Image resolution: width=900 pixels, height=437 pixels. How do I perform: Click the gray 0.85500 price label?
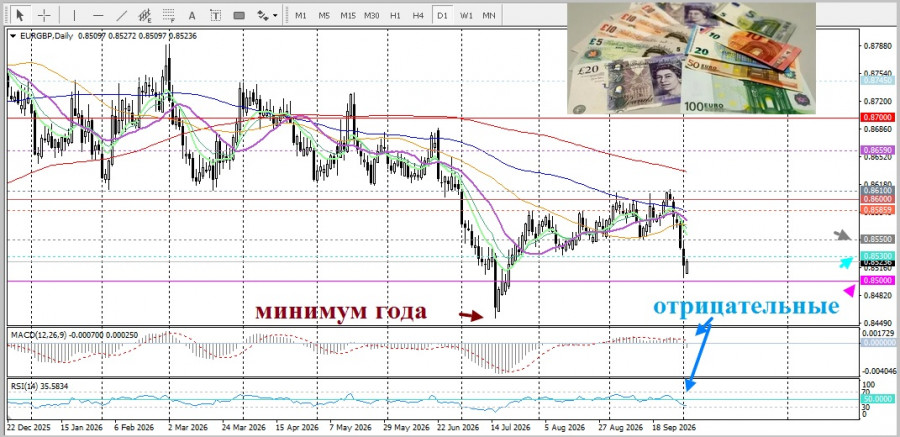878,238
